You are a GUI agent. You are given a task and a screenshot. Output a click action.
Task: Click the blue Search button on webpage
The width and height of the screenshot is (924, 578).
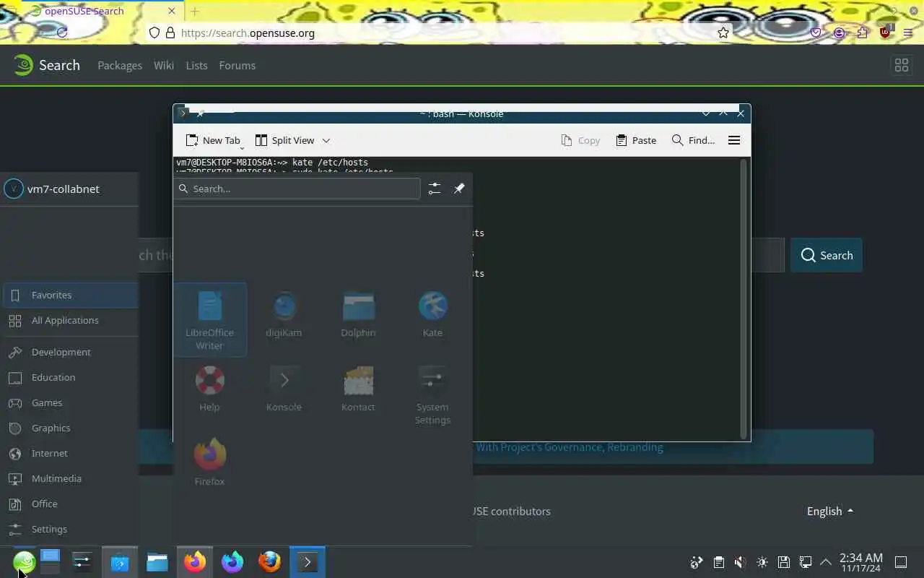(827, 255)
